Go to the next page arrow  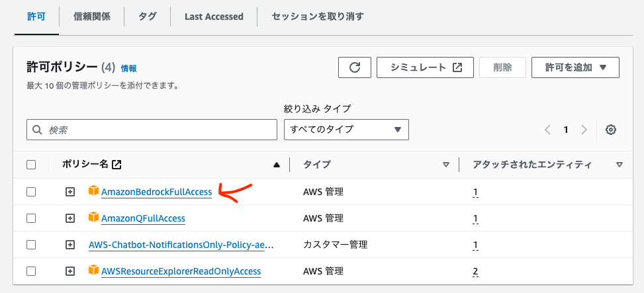click(x=584, y=130)
